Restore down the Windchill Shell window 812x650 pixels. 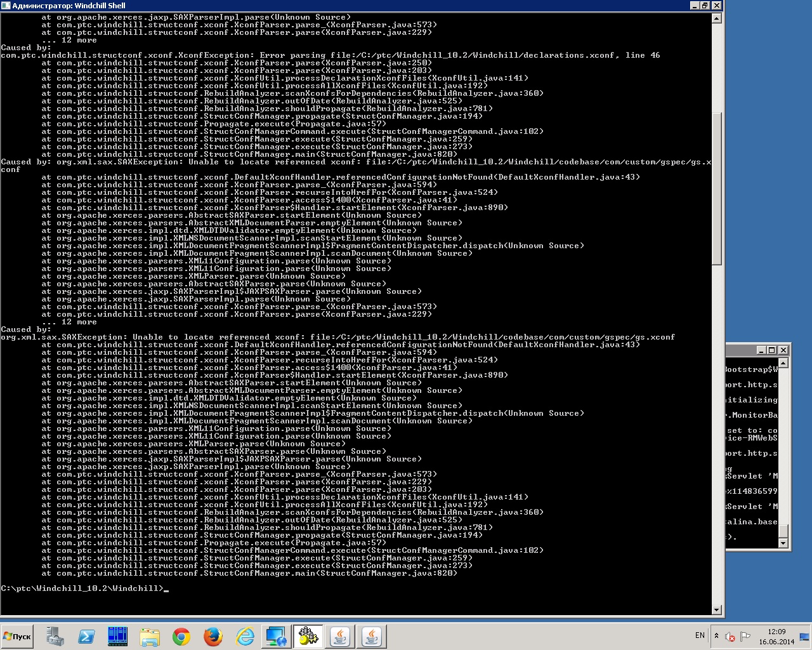tap(705, 5)
